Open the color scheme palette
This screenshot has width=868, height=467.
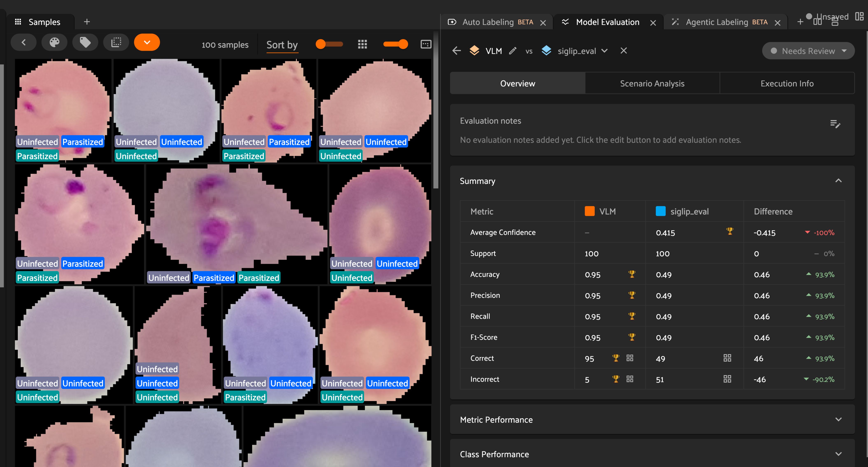point(54,43)
